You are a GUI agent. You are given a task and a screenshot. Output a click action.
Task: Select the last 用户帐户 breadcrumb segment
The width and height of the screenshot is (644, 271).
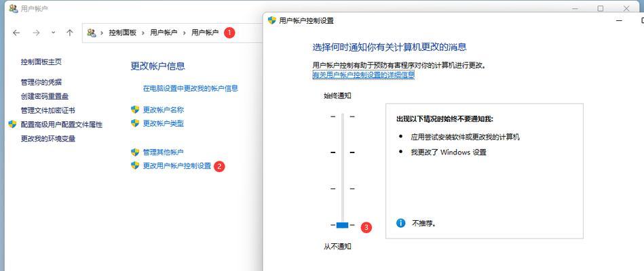point(205,33)
